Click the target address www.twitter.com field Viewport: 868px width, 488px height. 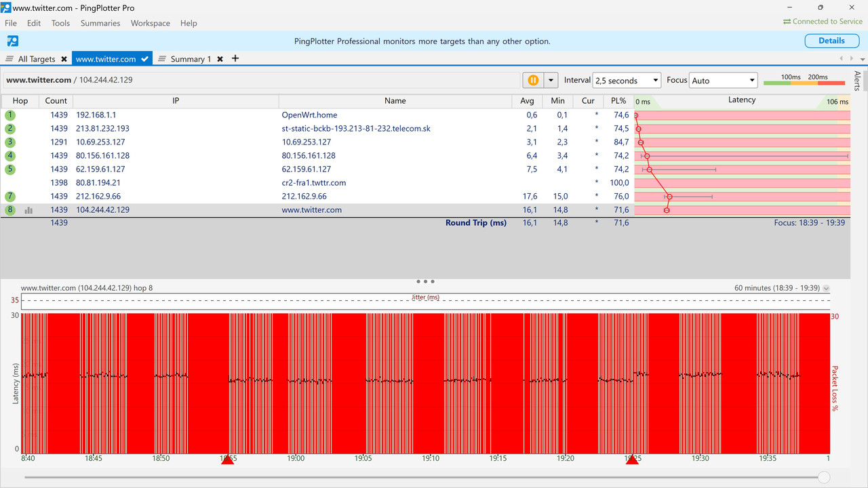coord(261,80)
